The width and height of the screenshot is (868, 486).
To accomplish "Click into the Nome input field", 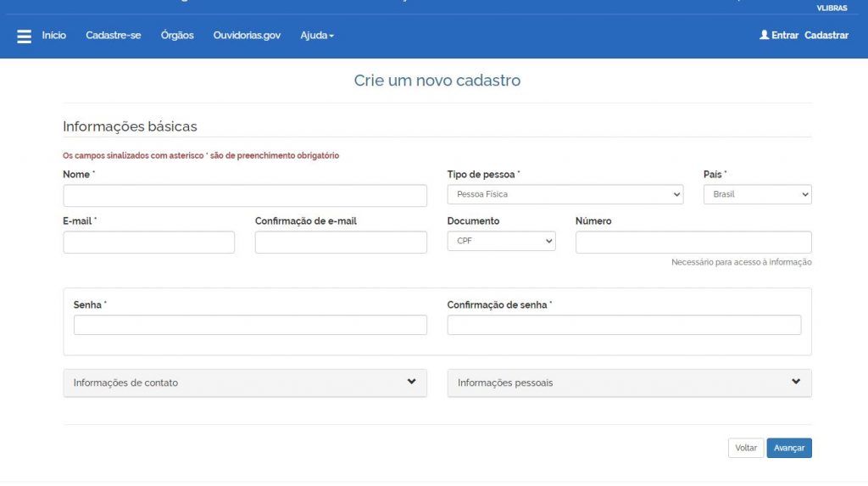I will pos(245,196).
